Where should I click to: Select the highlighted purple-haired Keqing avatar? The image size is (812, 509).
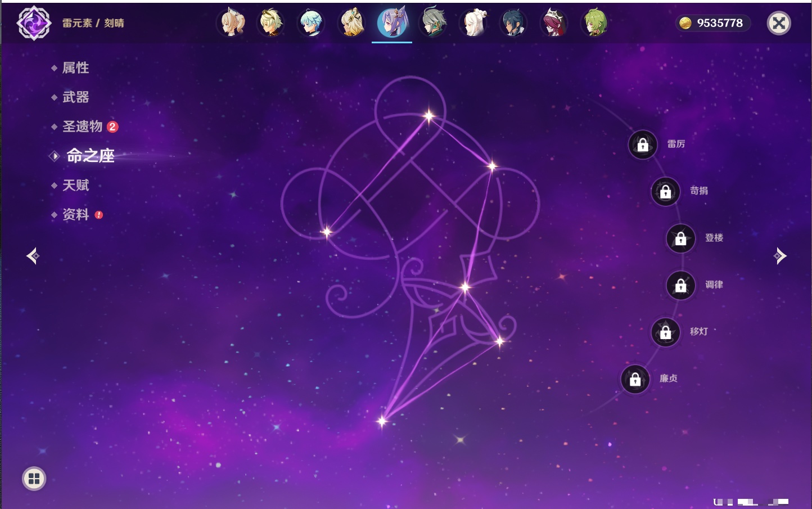392,23
